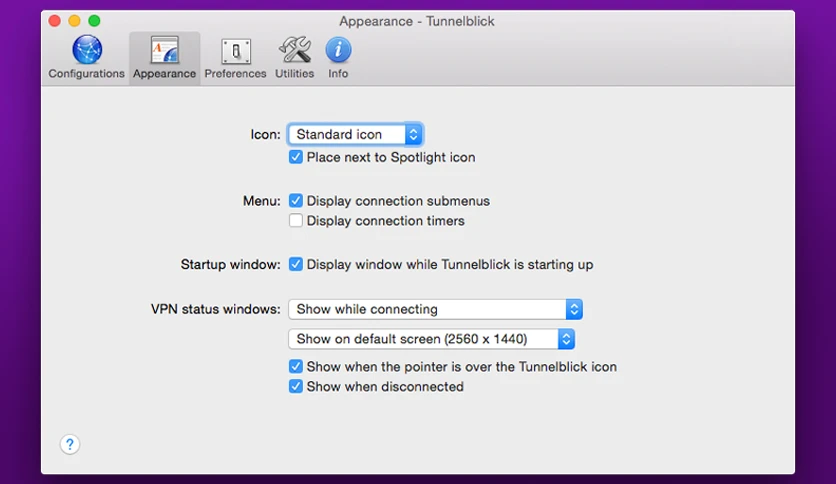Open the Configurations globe icon
This screenshot has width=836, height=484.
point(87,50)
